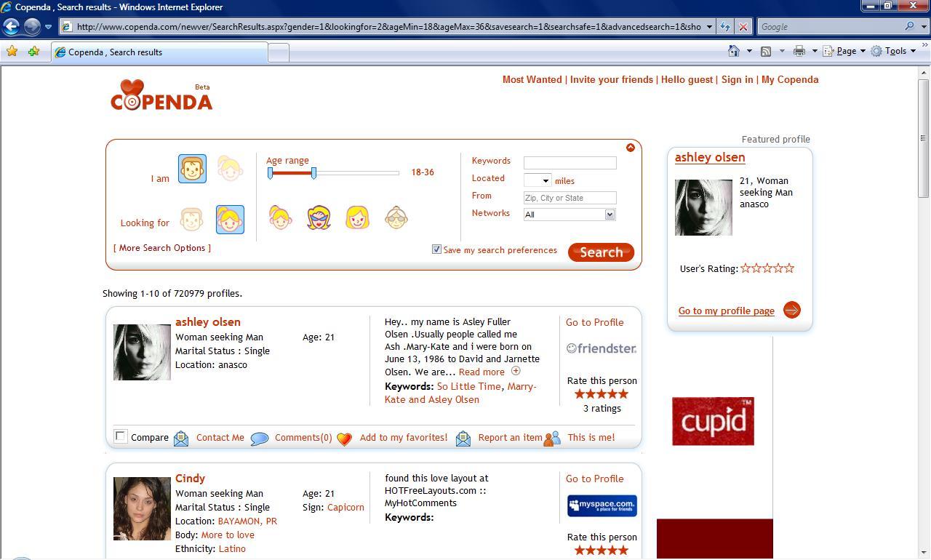
Task: Click the minimum age slider handle
Action: coord(270,173)
